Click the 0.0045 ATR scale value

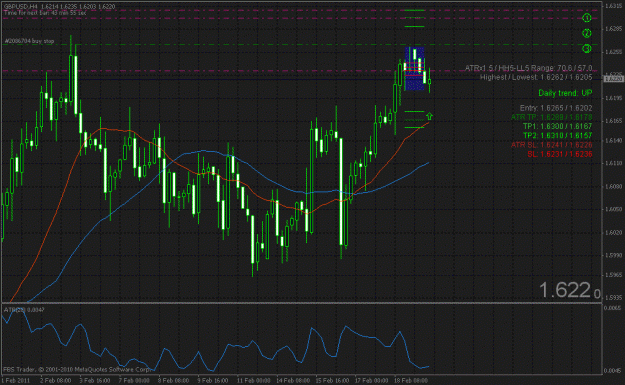point(613,371)
